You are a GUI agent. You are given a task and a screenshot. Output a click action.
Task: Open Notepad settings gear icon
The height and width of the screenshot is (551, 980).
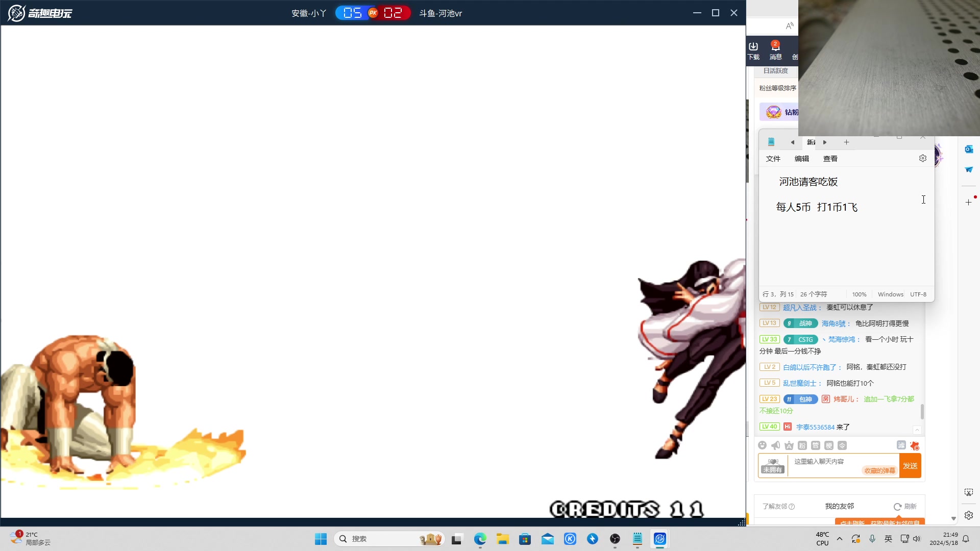click(922, 158)
